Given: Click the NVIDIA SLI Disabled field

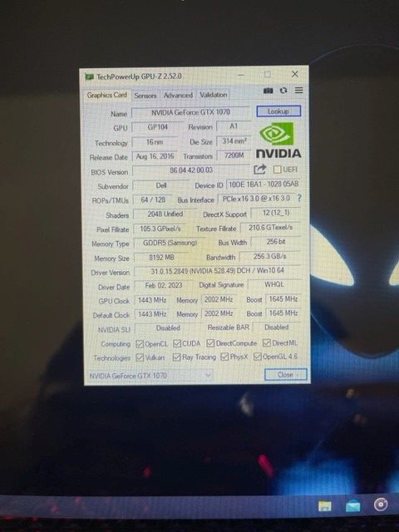Looking at the screenshot, I should coord(168,328).
